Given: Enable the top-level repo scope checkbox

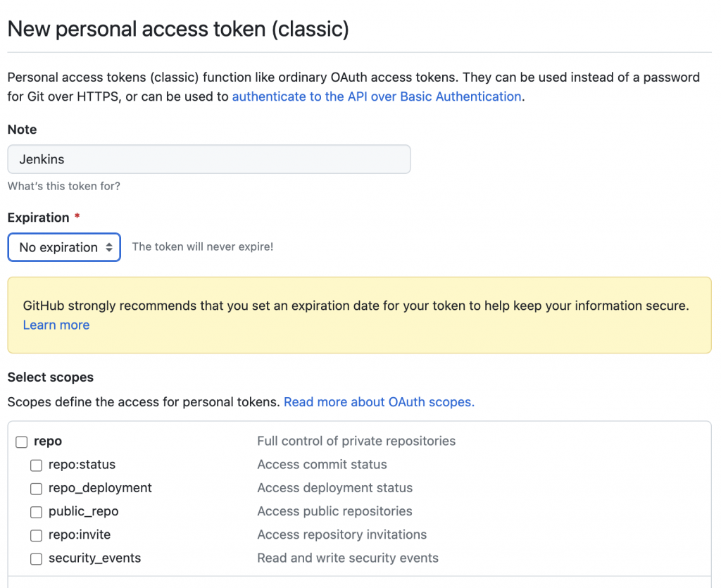Looking at the screenshot, I should [x=22, y=442].
